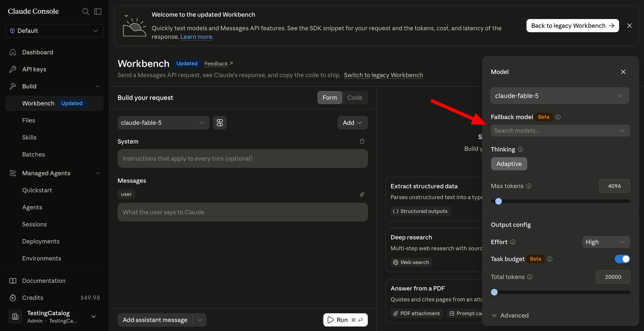Viewport: 644px width, 331px height.
Task: Open Quickstart under Managed Agents
Action: [x=37, y=190]
